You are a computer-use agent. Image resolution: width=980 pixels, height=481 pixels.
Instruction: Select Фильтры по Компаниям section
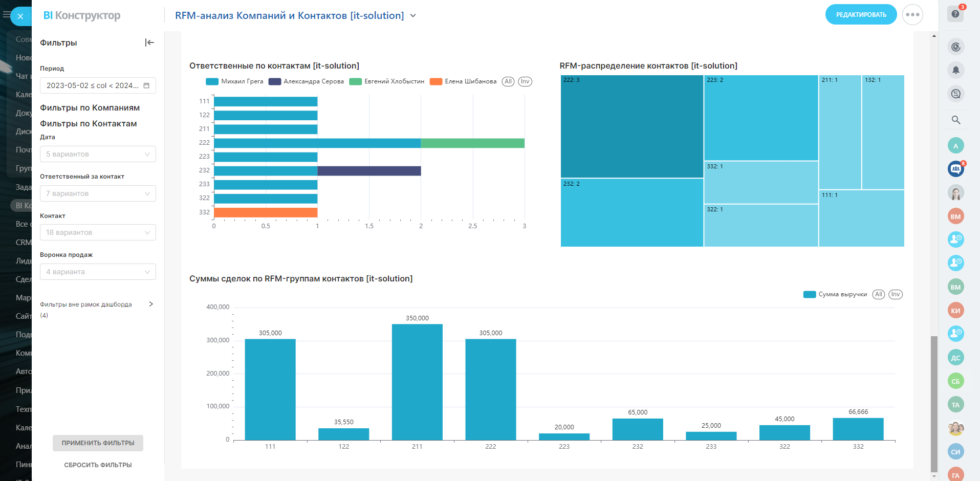click(x=90, y=108)
